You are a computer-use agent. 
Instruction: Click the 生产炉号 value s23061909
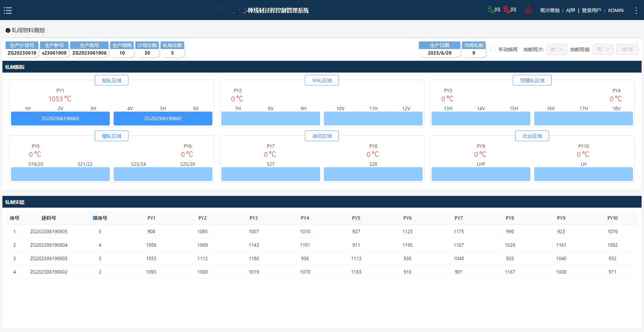[54, 53]
